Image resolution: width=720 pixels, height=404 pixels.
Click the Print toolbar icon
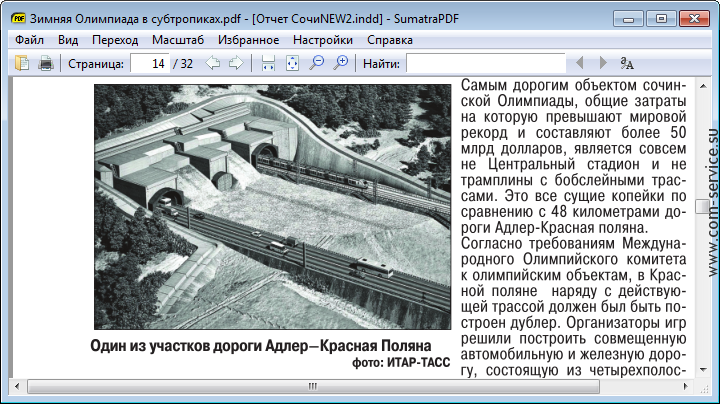(x=45, y=63)
